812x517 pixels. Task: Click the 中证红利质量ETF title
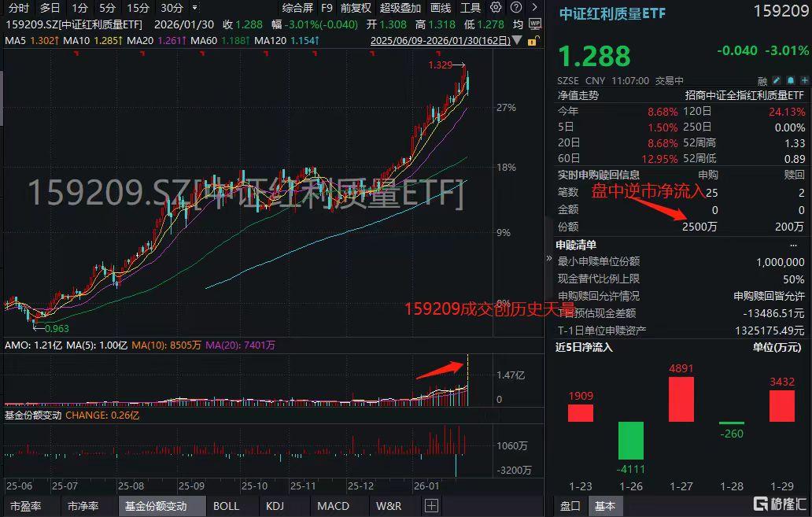click(x=612, y=13)
